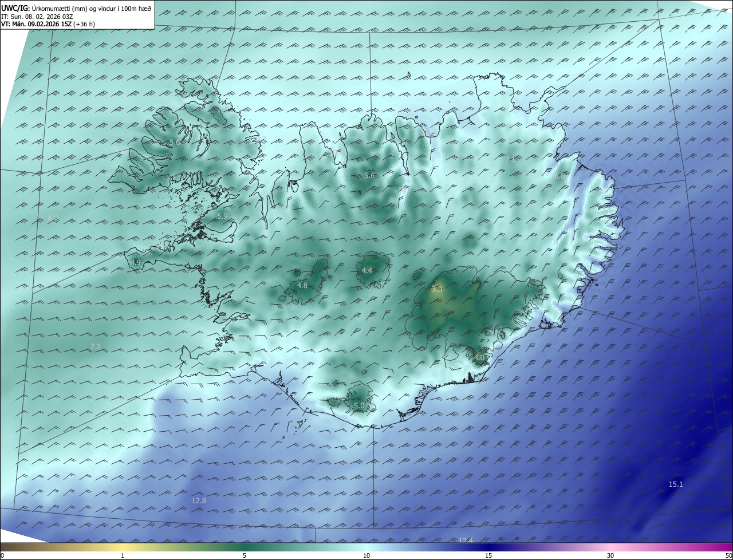
Task: Click the colour bar tick label 1
Action: pos(123,555)
